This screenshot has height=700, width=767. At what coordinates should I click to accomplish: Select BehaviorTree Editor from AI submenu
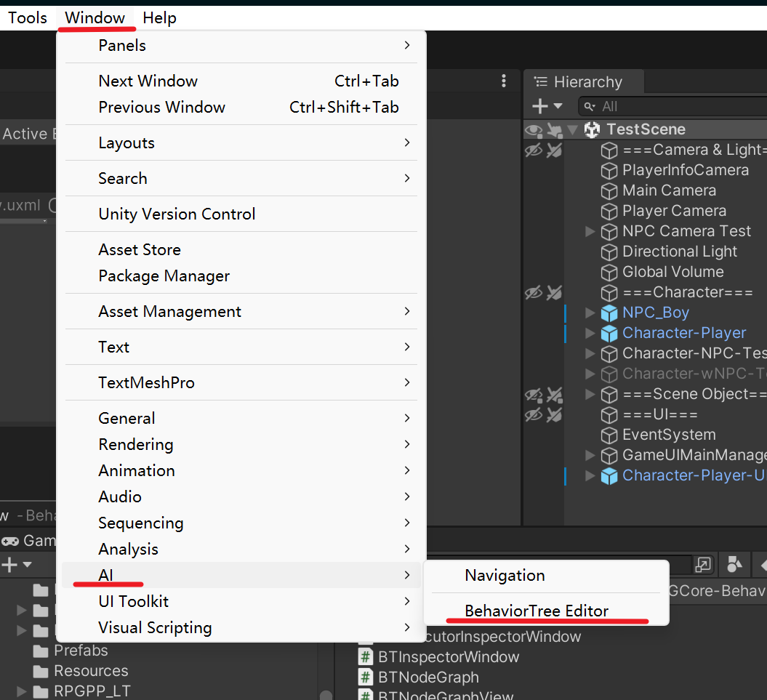[537, 611]
